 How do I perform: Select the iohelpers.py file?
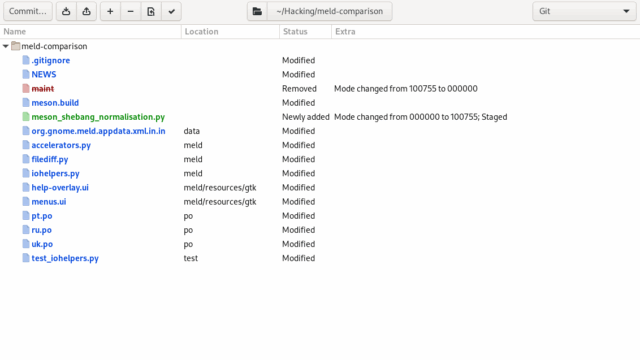click(x=55, y=173)
